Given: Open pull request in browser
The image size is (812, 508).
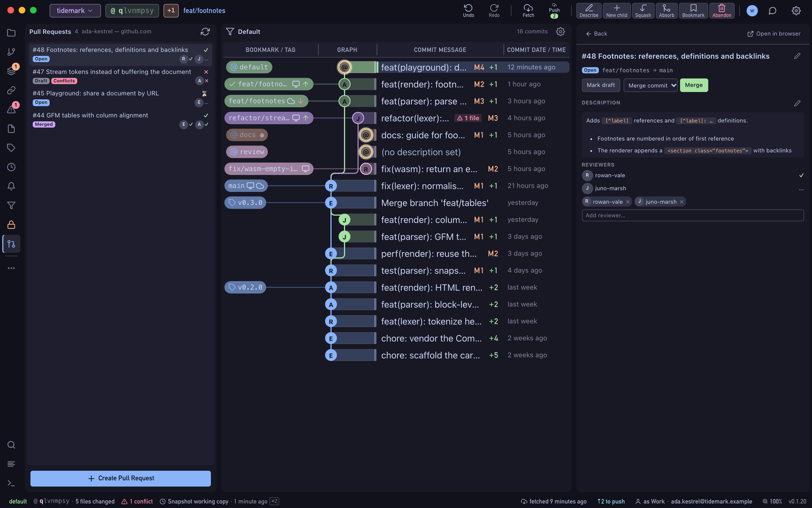Looking at the screenshot, I should click(774, 34).
